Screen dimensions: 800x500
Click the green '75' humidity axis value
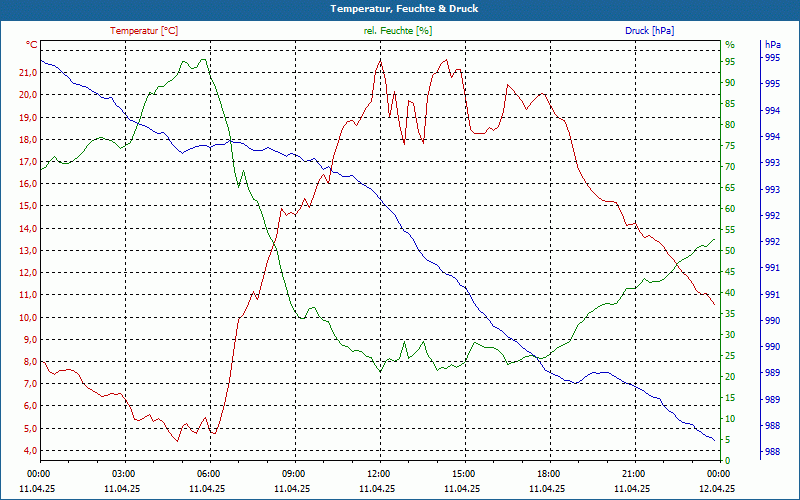(x=730, y=146)
